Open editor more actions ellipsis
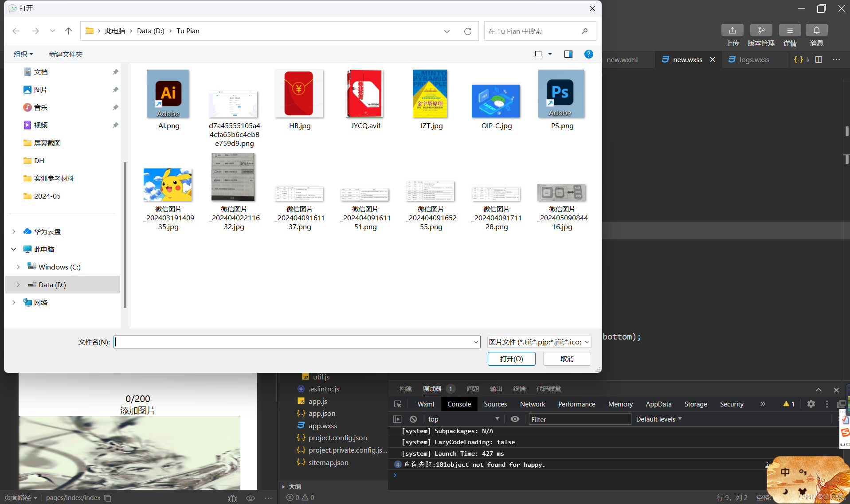The height and width of the screenshot is (504, 850). 836,59
